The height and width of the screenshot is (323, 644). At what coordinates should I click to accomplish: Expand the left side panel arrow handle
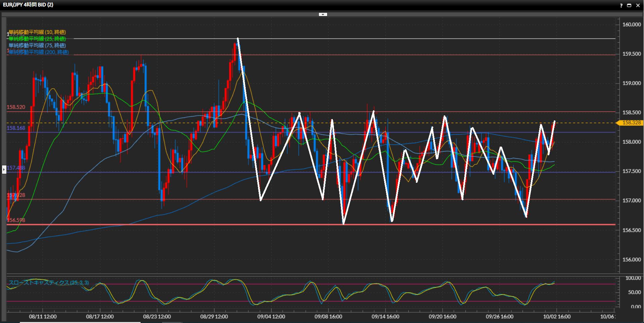[x=4, y=169]
